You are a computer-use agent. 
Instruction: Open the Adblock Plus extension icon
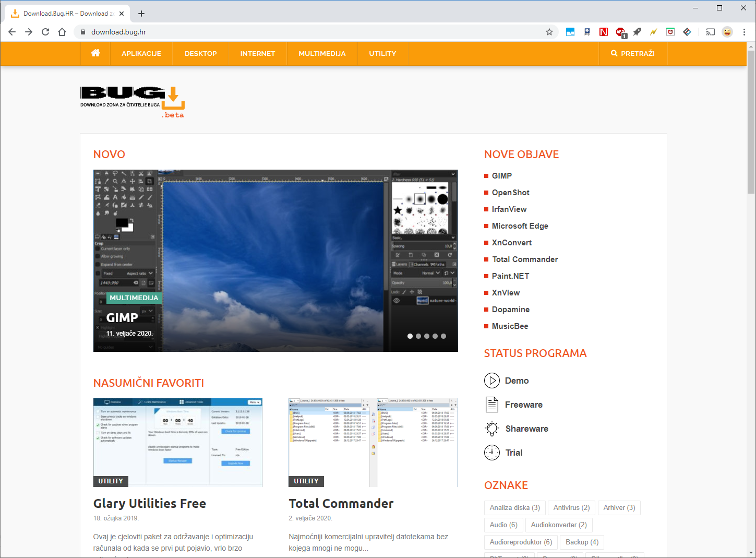coord(620,32)
